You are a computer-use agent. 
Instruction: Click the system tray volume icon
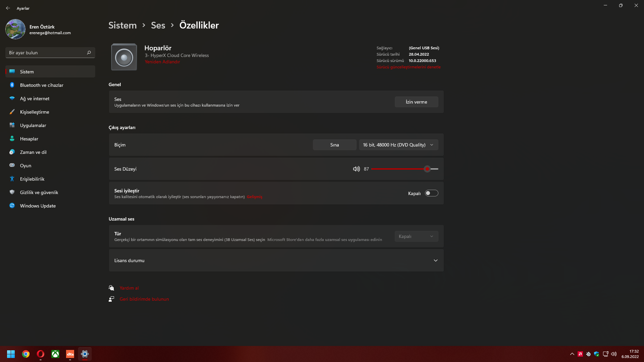pos(614,354)
